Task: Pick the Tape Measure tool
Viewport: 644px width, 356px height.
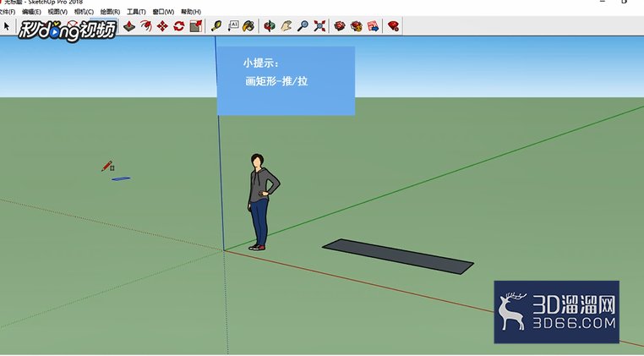Action: [x=216, y=26]
